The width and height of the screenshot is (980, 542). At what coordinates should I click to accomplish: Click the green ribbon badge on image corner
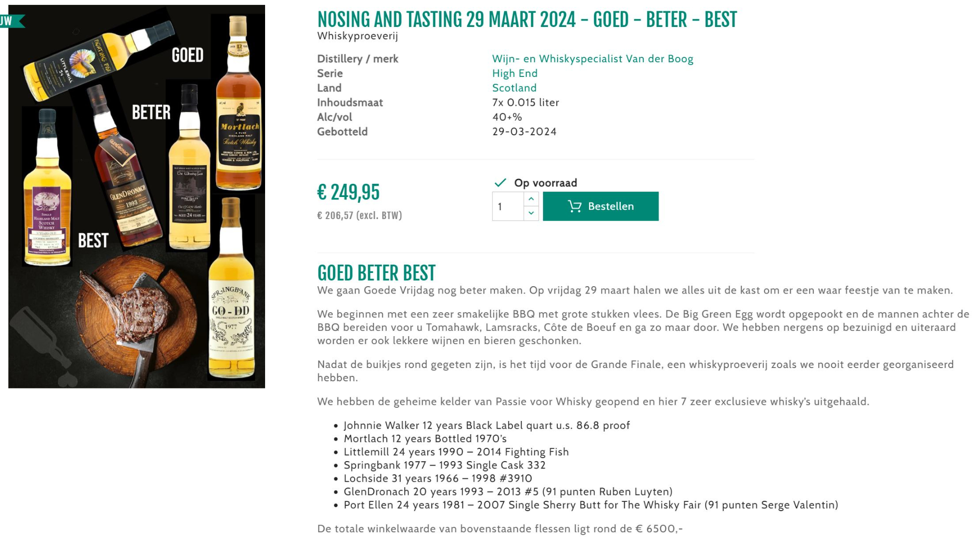[12, 21]
